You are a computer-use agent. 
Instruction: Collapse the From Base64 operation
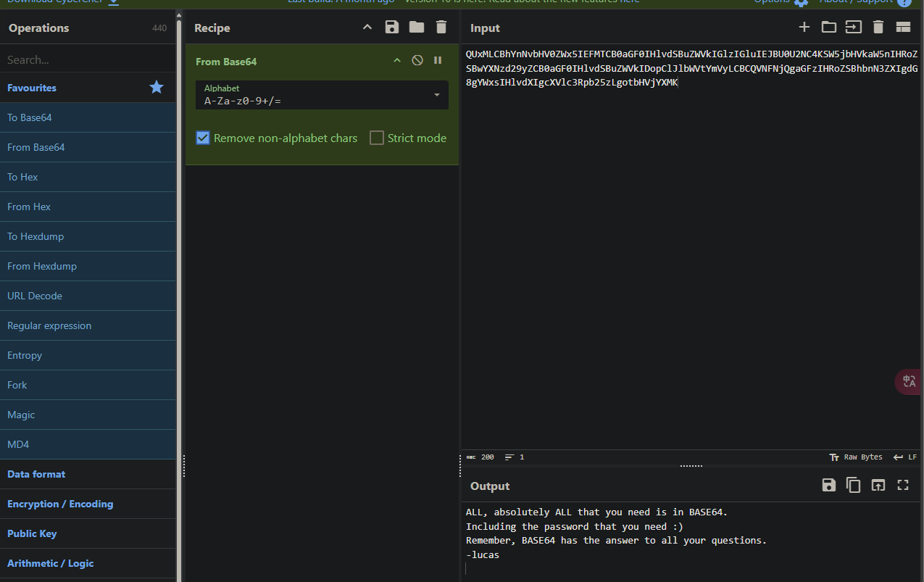click(397, 61)
